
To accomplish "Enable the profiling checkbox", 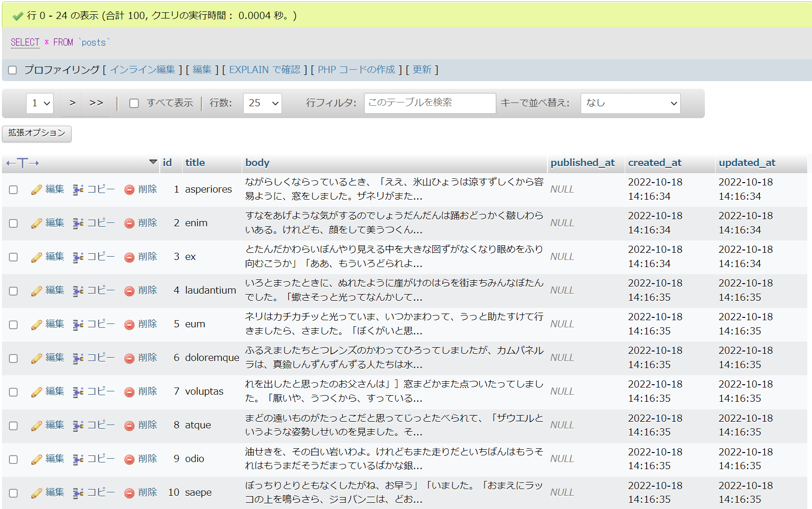I will tap(12, 70).
